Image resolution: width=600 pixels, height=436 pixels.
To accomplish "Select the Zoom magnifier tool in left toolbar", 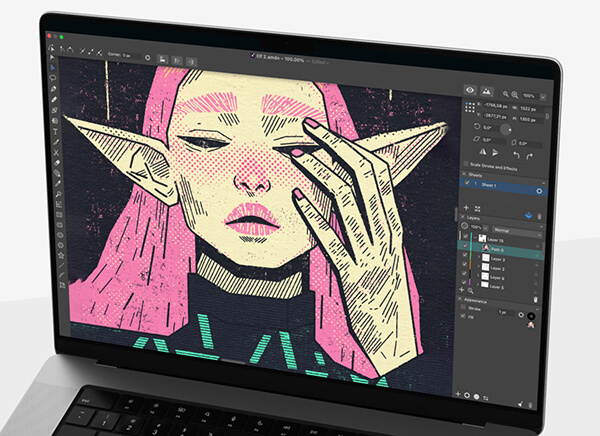I will pos(58,194).
